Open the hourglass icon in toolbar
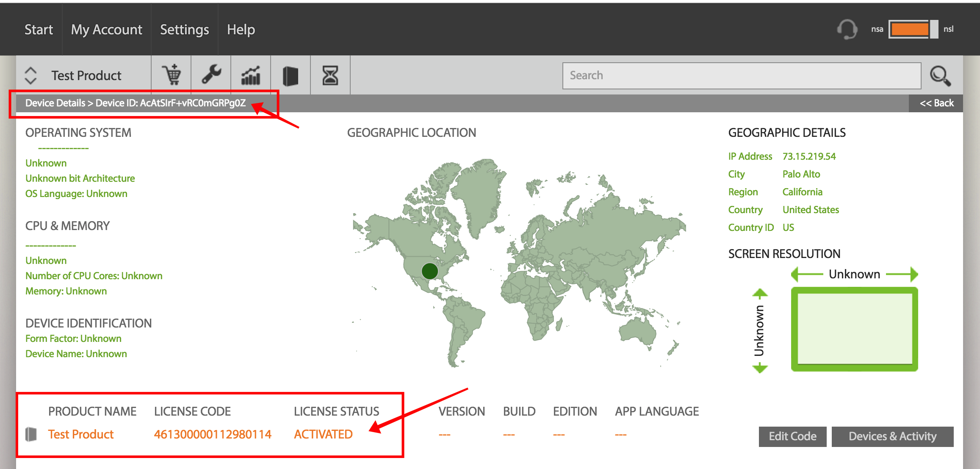The width and height of the screenshot is (980, 469). pos(330,75)
